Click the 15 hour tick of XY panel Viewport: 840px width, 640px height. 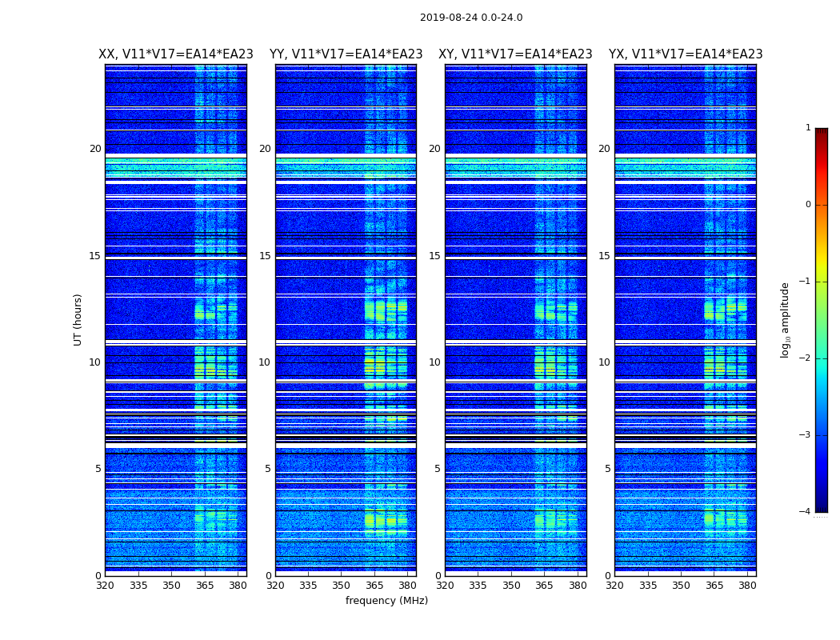click(x=434, y=256)
